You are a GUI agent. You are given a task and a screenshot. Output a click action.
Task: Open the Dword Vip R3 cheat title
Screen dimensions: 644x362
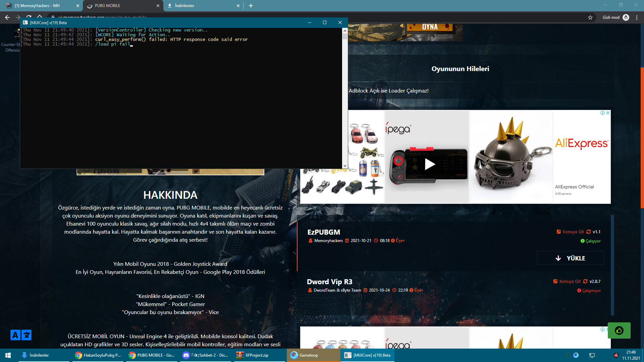click(329, 282)
